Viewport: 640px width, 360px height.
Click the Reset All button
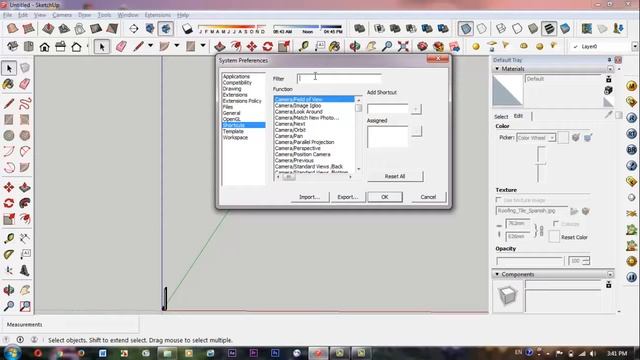395,176
